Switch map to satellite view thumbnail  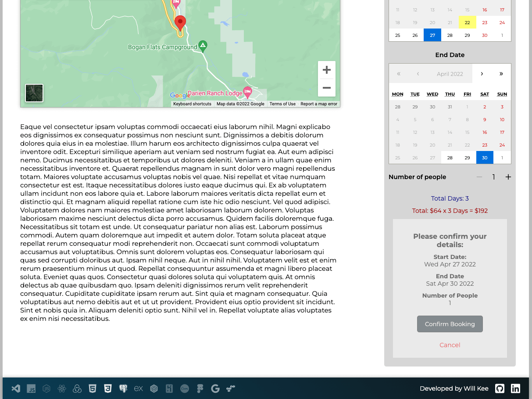[x=34, y=93]
